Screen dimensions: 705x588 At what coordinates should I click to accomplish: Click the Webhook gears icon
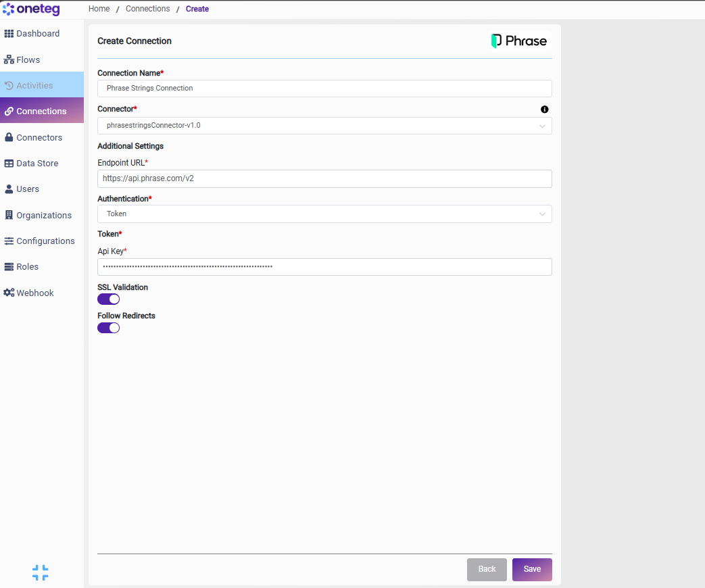point(9,293)
